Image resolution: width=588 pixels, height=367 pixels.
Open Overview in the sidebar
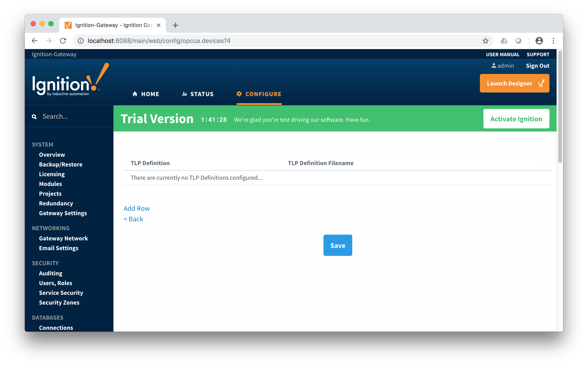[x=52, y=155]
